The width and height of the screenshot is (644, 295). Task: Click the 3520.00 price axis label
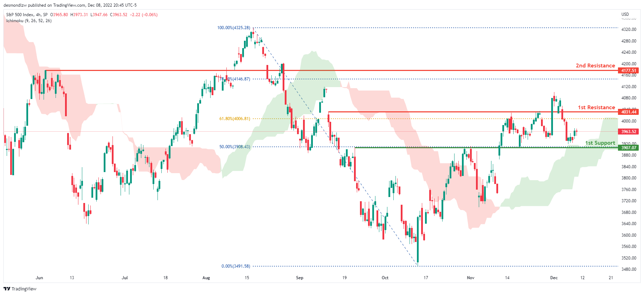coord(629,258)
